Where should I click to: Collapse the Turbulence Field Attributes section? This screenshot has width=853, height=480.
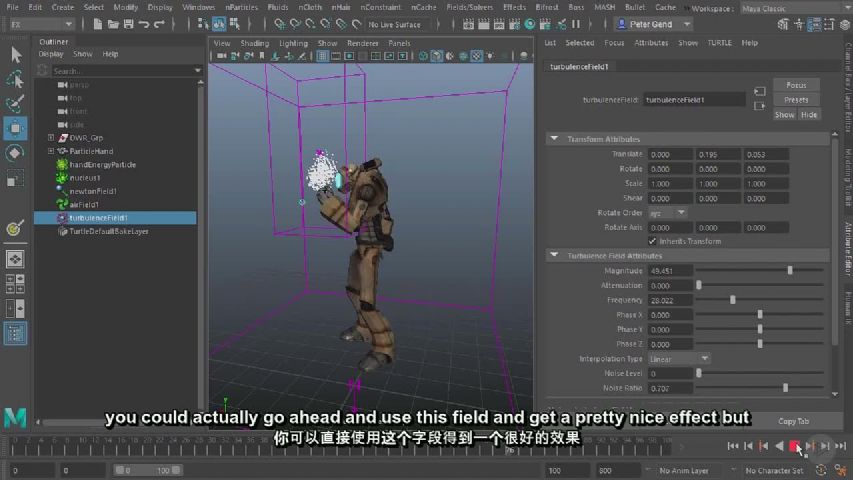[x=554, y=255]
